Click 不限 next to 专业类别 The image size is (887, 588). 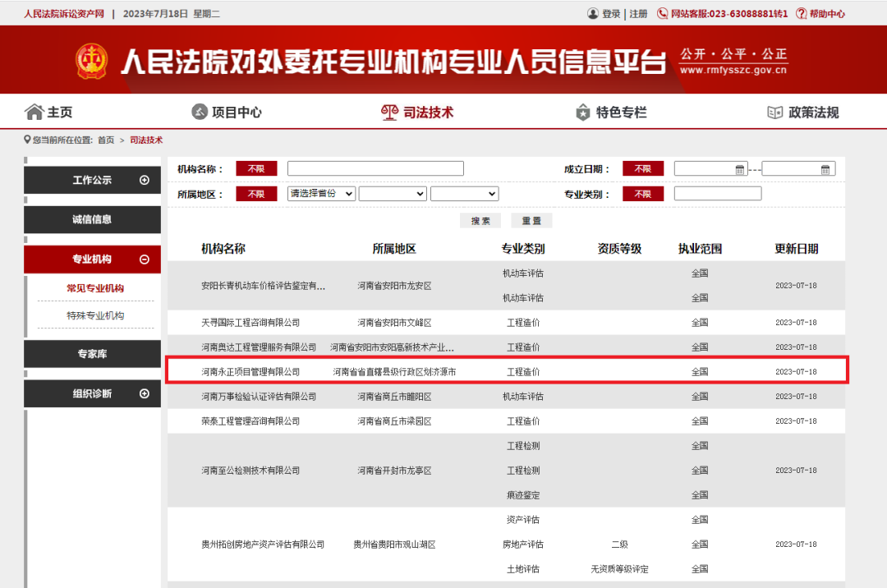[642, 194]
